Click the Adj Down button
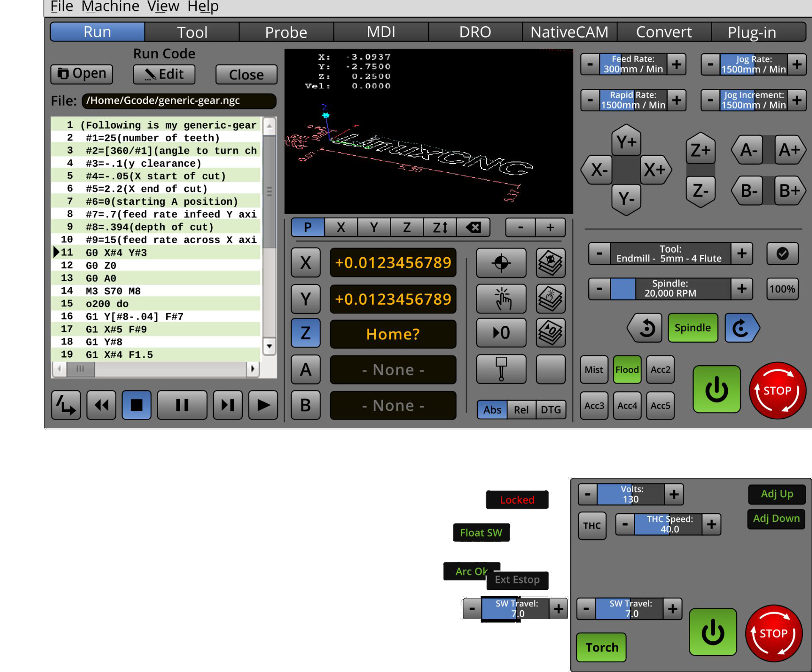 point(776,518)
